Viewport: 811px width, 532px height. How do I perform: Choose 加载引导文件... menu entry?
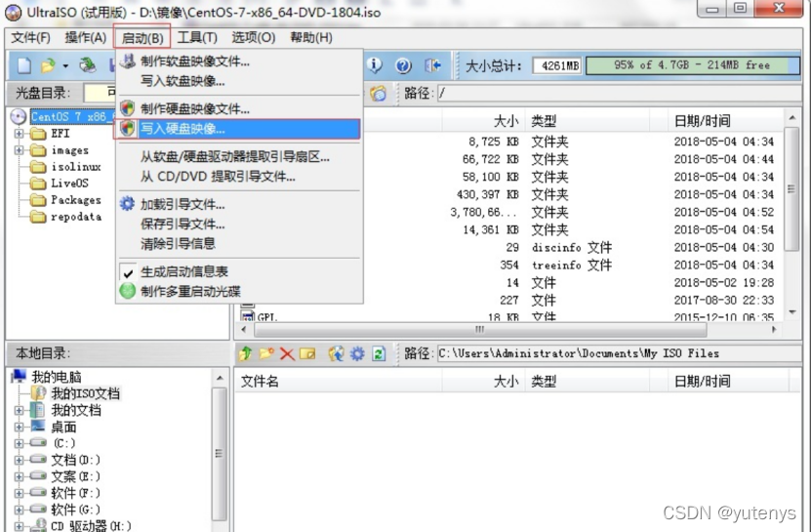[239, 204]
